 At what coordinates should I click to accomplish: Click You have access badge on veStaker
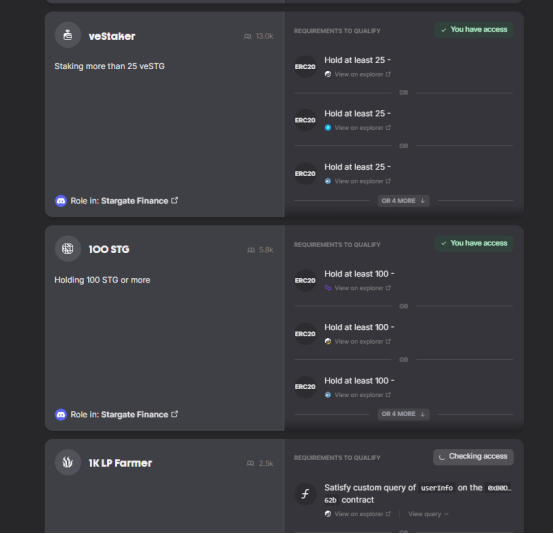(x=474, y=30)
